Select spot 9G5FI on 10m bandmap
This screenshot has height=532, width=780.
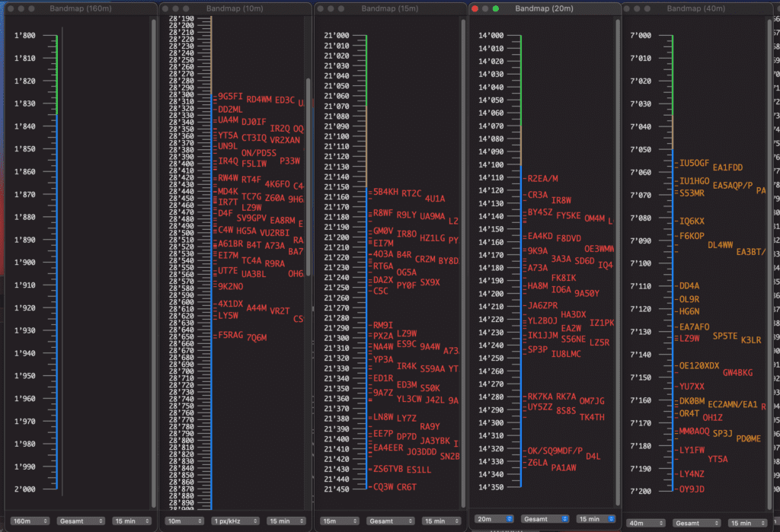[230, 97]
